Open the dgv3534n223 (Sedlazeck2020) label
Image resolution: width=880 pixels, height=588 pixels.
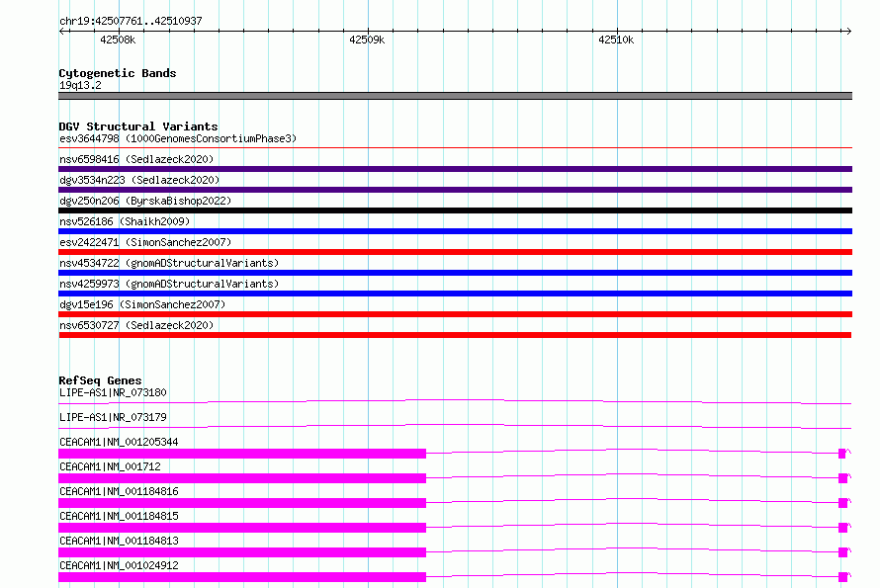tap(139, 180)
